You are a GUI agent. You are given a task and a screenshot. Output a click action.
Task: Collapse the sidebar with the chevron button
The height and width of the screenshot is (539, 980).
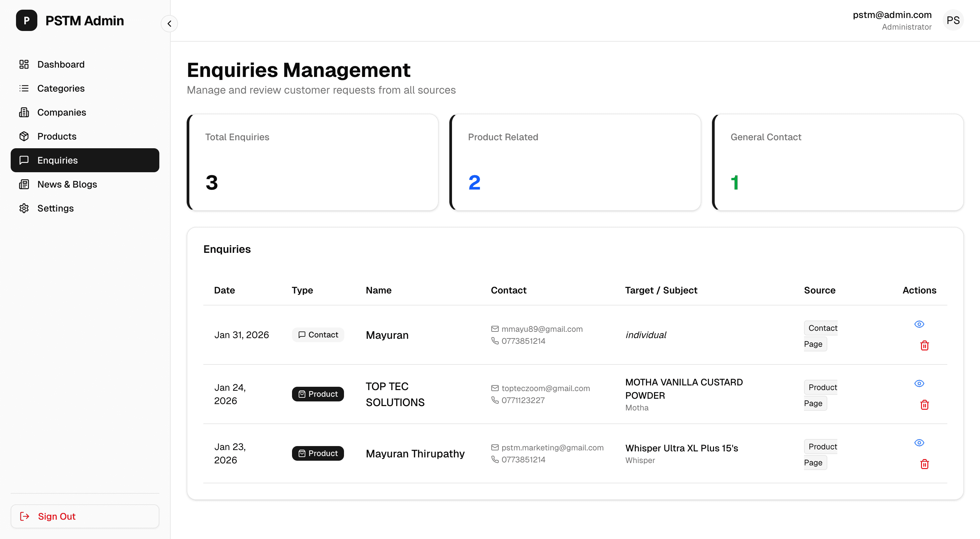point(169,24)
